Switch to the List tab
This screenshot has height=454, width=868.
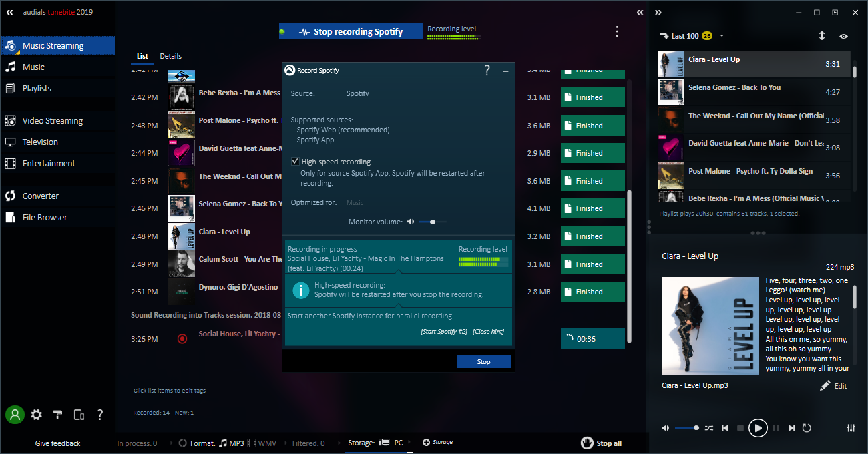[142, 56]
